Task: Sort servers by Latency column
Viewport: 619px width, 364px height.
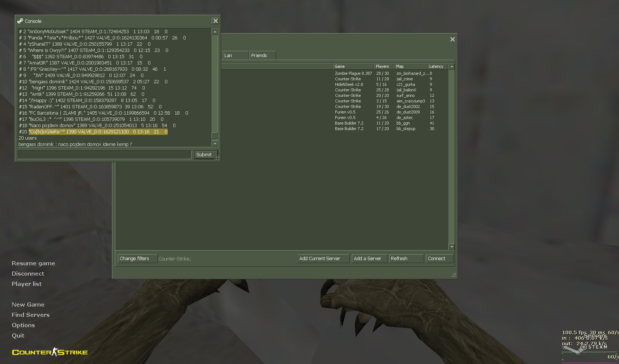Action: (x=438, y=66)
